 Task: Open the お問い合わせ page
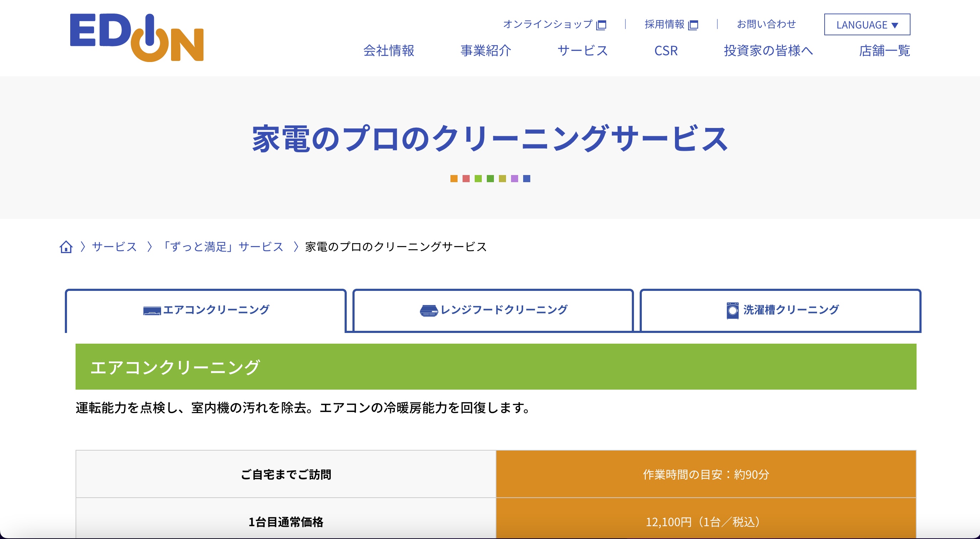point(766,24)
